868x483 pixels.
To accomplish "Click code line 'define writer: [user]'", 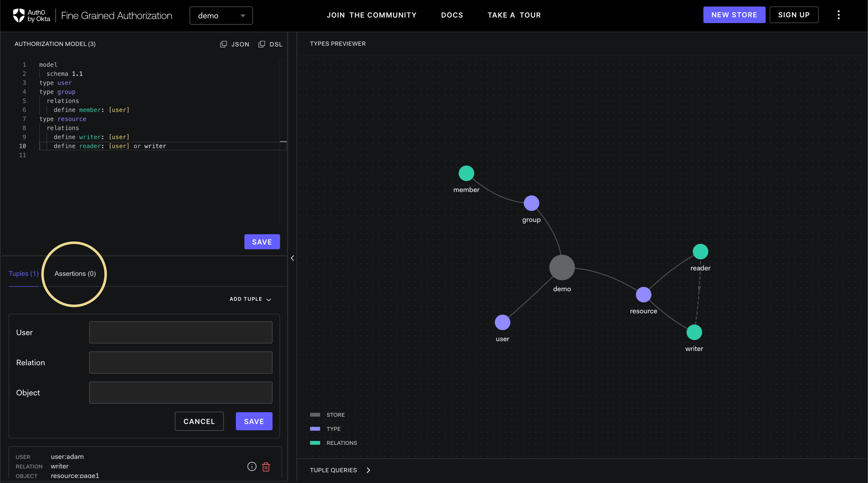I will pos(91,137).
